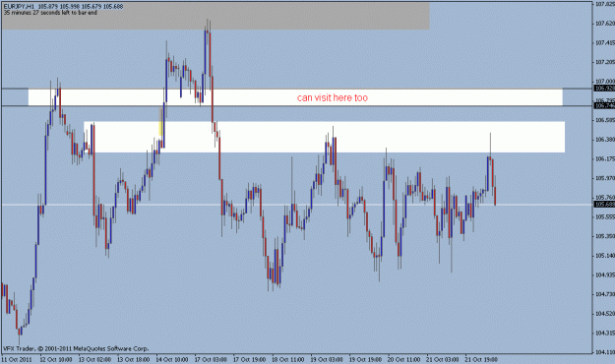The image size is (615, 364).
Task: Click the 105.350 price axis label
Action: [605, 236]
